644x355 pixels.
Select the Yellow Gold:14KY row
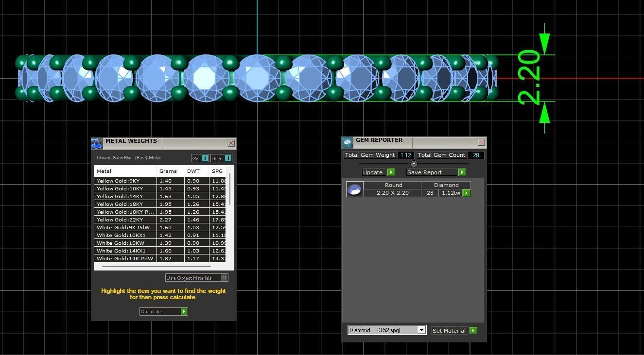(x=160, y=196)
